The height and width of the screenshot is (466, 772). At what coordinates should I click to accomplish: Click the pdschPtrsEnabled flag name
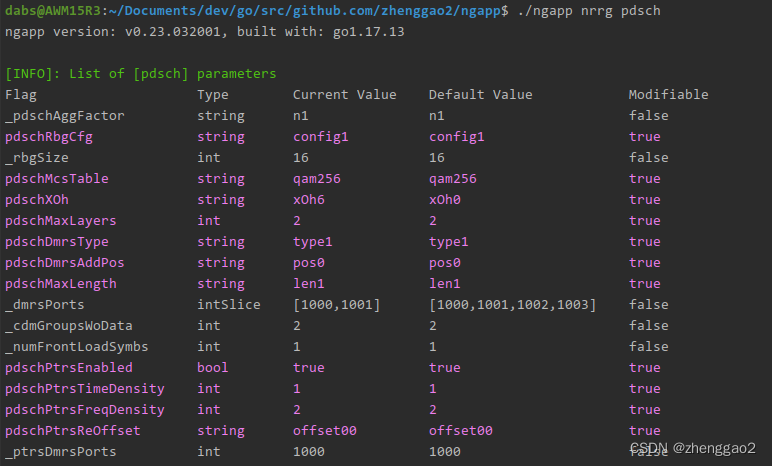coord(68,367)
